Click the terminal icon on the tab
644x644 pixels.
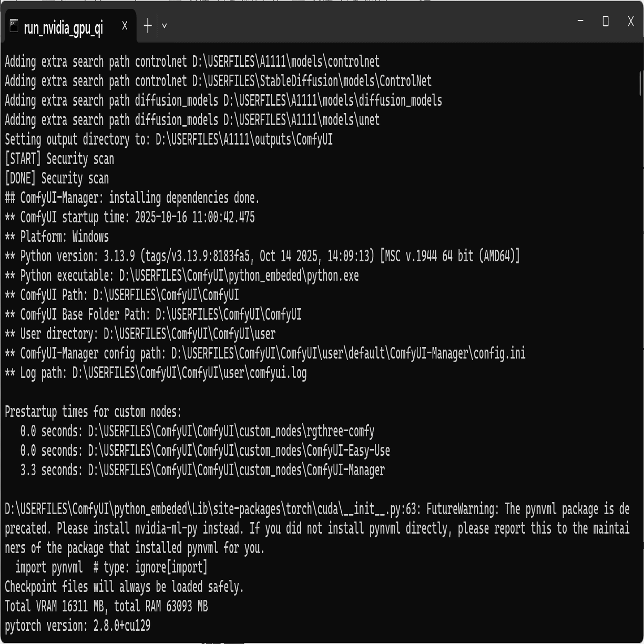14,25
